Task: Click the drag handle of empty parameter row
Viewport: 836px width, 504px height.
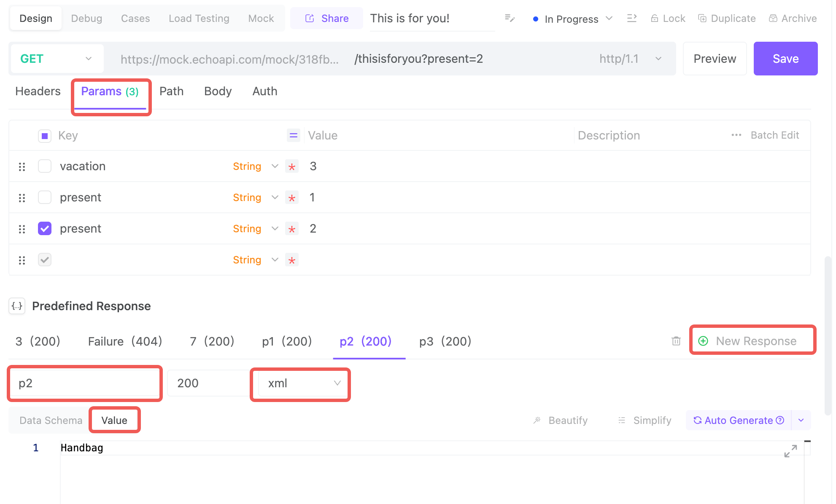Action: pyautogui.click(x=22, y=260)
